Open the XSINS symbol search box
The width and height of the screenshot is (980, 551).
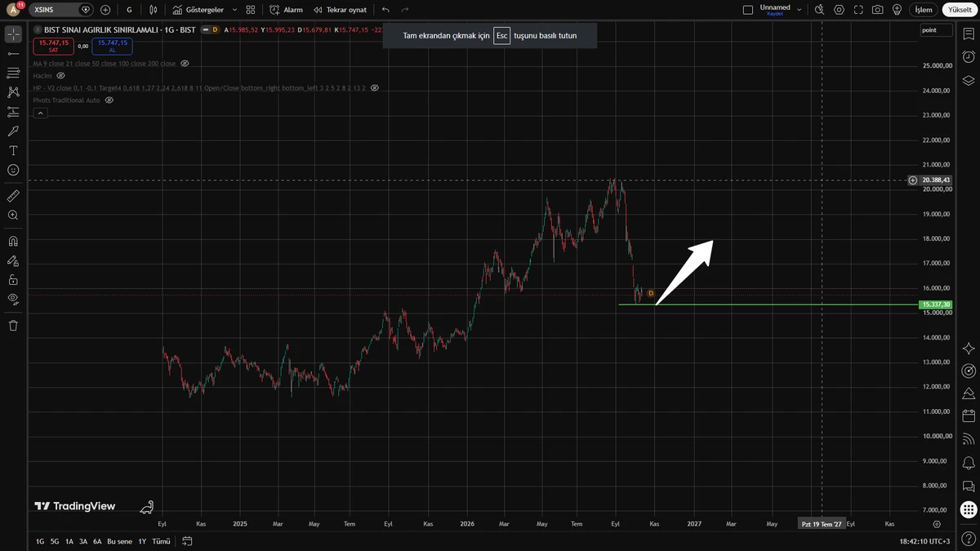(62, 10)
